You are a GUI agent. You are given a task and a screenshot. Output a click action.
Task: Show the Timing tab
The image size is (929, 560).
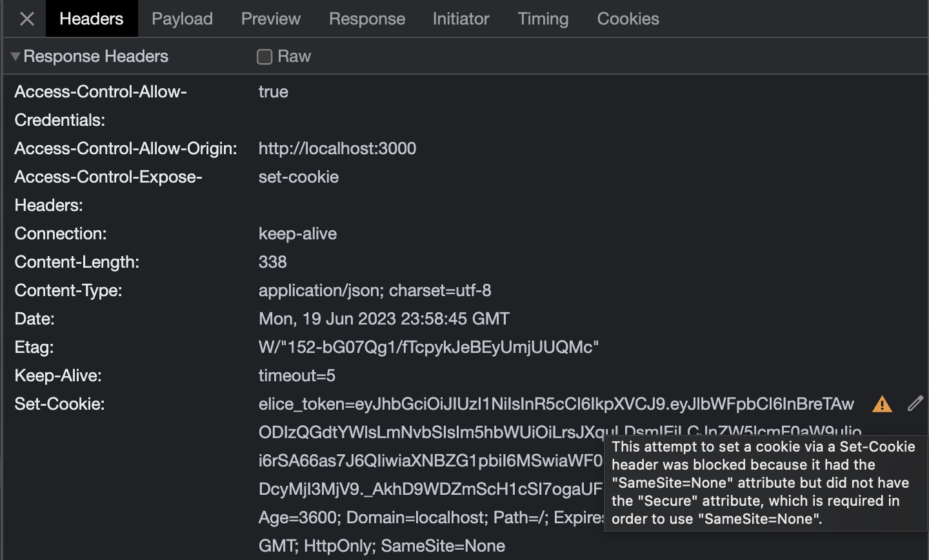[543, 19]
